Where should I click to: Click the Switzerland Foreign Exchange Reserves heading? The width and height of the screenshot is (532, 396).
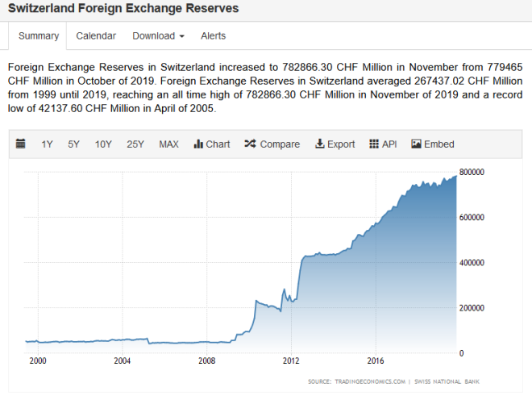[x=123, y=8]
